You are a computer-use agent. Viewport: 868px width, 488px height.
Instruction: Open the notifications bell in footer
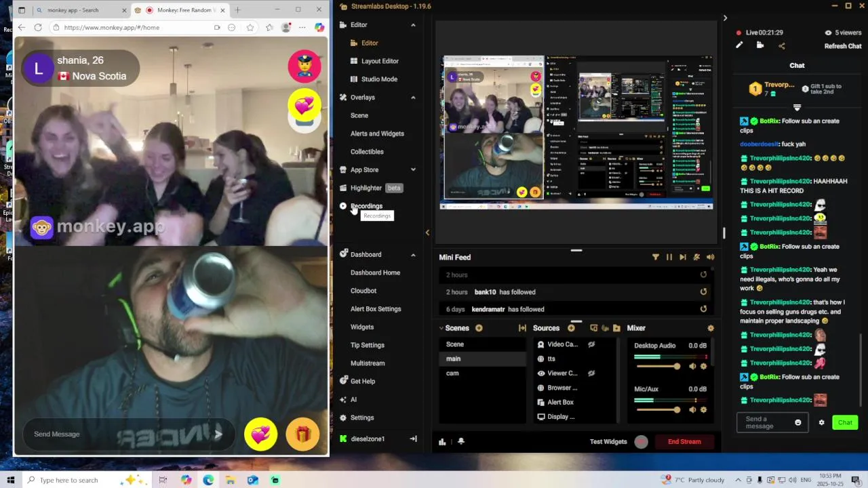click(x=461, y=442)
